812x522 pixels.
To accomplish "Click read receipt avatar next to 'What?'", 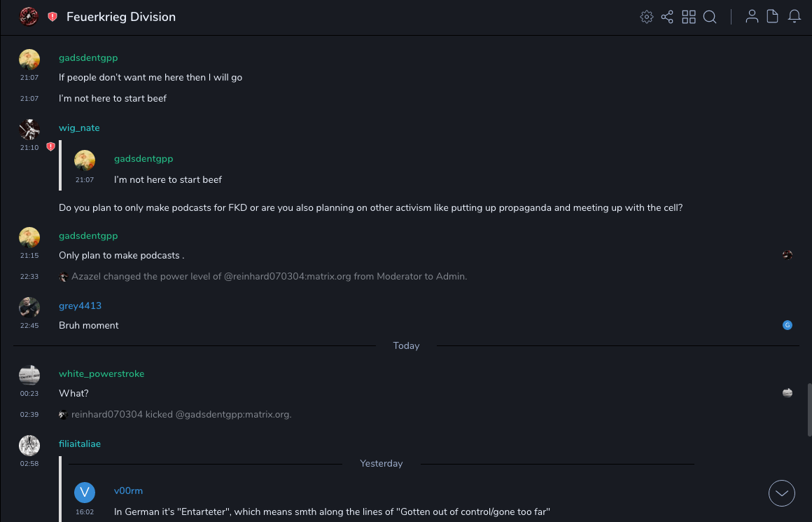I will [x=787, y=393].
